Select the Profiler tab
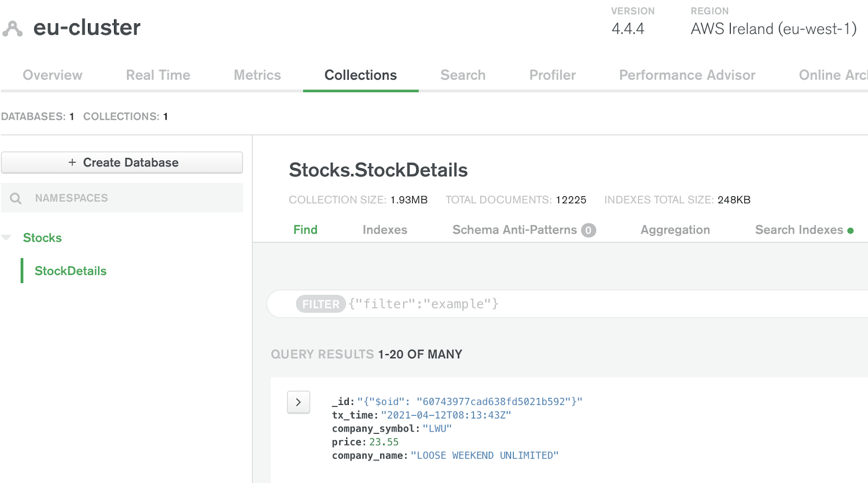The image size is (868, 483). pyautogui.click(x=552, y=75)
